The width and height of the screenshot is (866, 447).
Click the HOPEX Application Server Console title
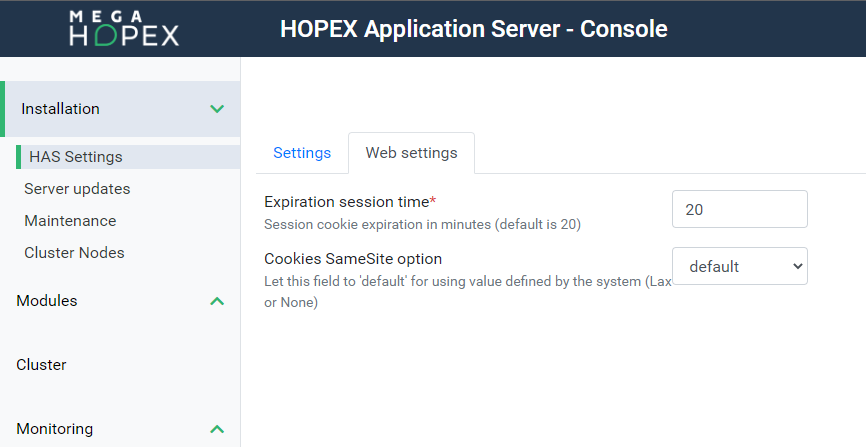(x=473, y=29)
